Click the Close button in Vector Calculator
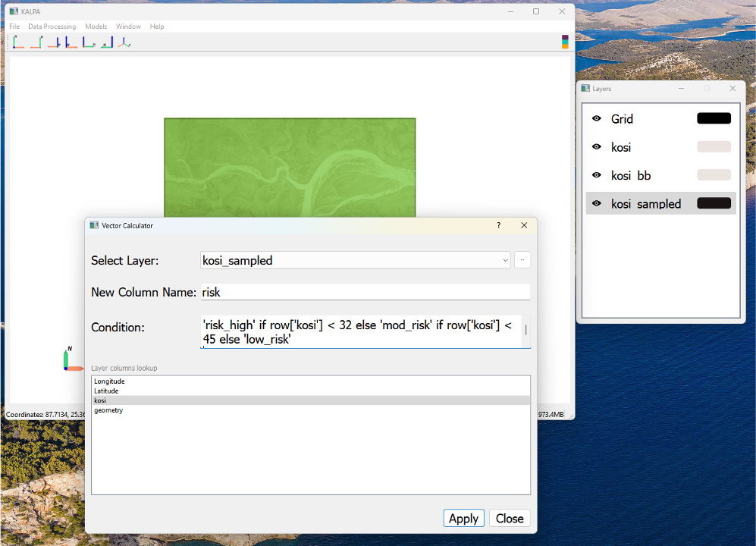This screenshot has height=546, width=756. click(510, 519)
